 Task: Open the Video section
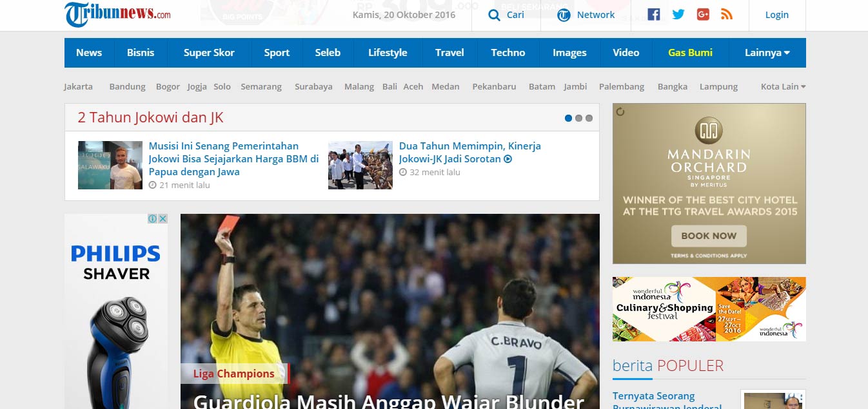pos(626,53)
